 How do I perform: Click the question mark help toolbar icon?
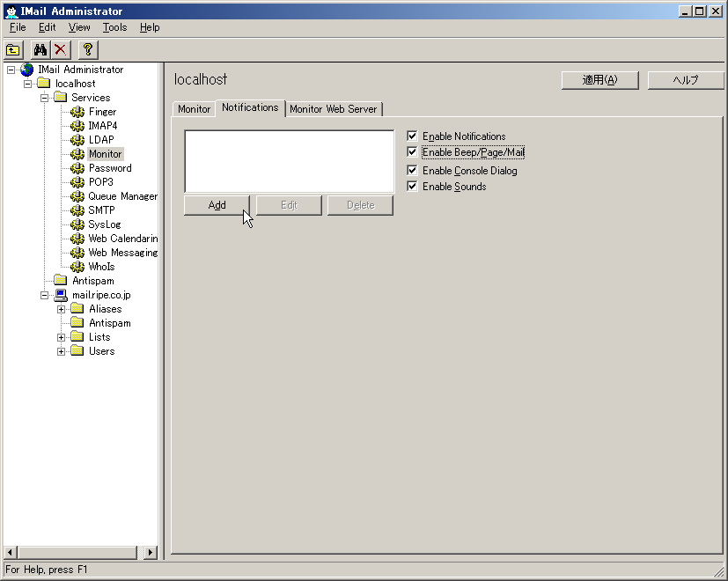tap(88, 49)
